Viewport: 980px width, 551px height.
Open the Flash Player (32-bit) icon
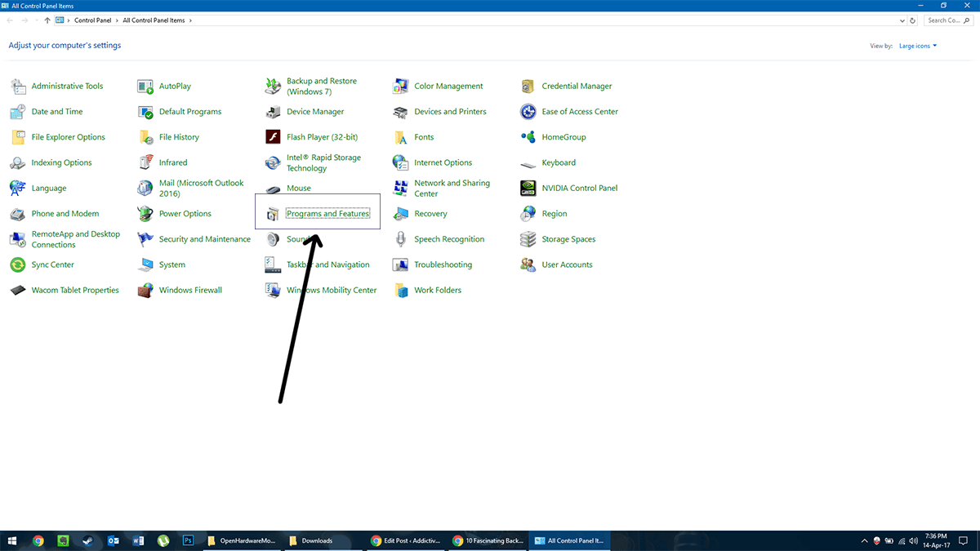click(x=274, y=137)
